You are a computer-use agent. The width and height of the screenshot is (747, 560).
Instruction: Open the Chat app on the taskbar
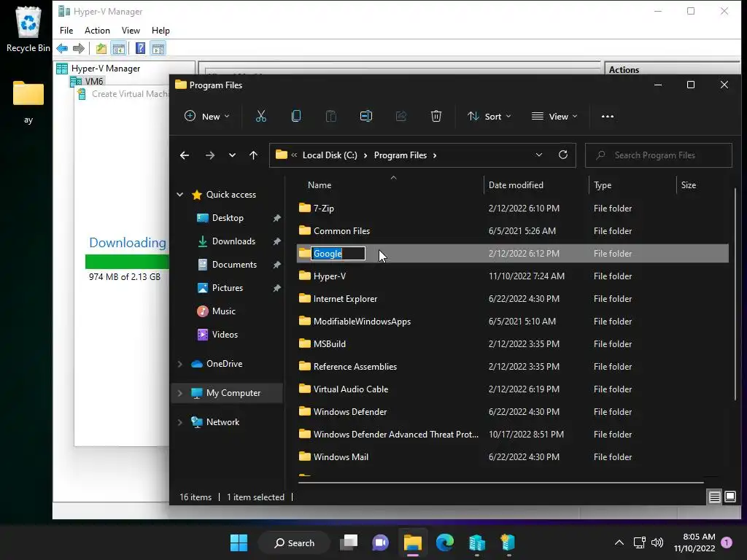pos(380,542)
